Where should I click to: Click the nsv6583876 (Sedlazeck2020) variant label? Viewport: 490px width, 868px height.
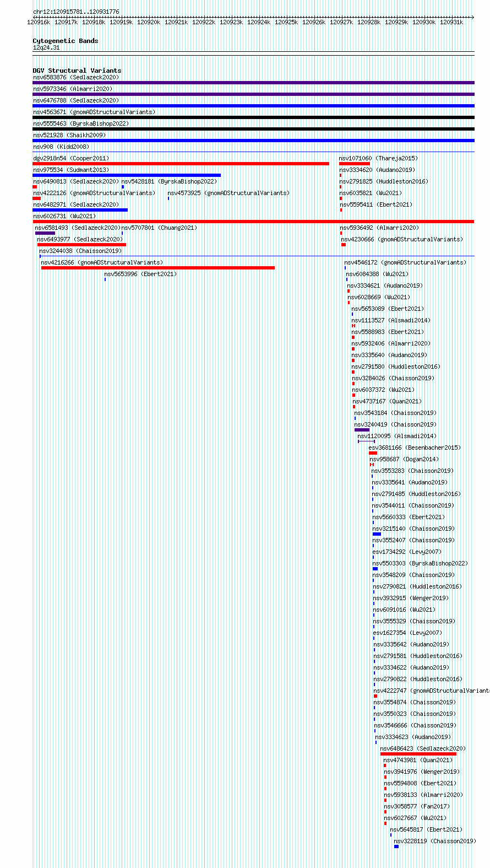pyautogui.click(x=76, y=78)
